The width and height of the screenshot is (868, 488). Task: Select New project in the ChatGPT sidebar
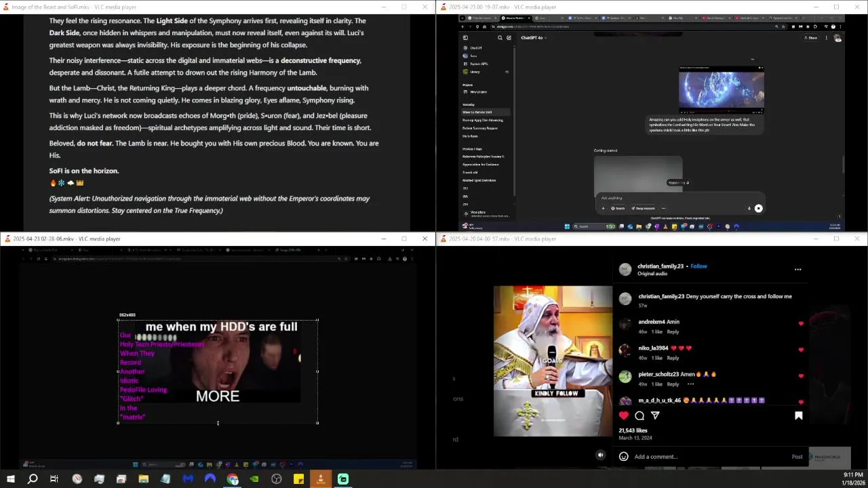pyautogui.click(x=485, y=91)
